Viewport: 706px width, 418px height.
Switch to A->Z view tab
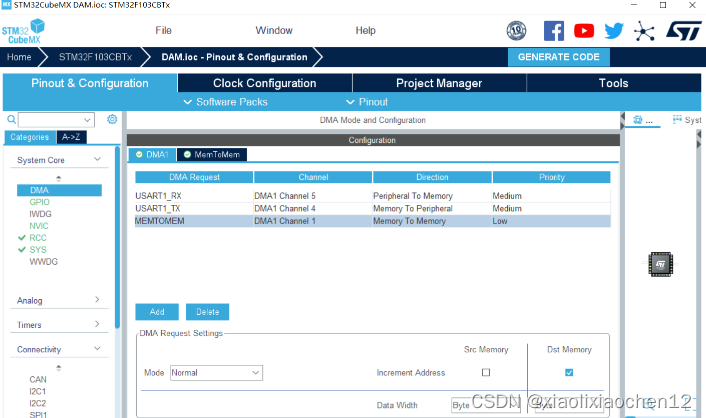coord(71,137)
